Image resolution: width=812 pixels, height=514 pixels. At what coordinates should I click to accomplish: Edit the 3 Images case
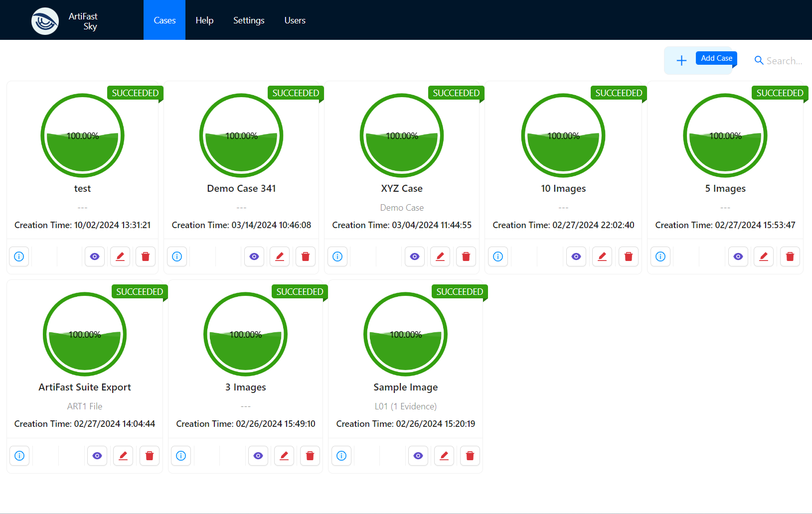tap(284, 456)
